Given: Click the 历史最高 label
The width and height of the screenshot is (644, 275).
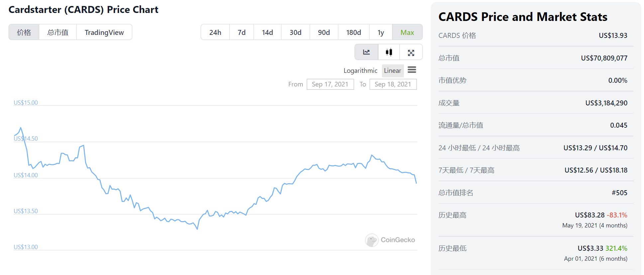Looking at the screenshot, I should tap(452, 215).
